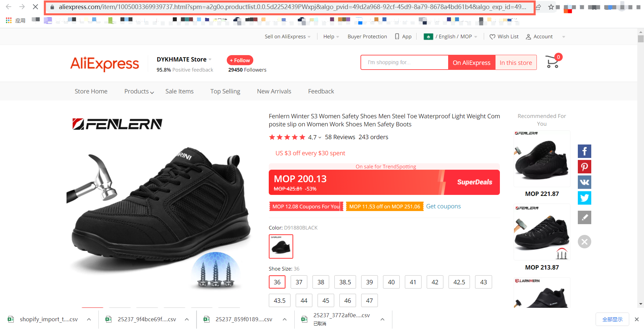Select shoe size 42.5
The image size is (644, 331).
459,282
